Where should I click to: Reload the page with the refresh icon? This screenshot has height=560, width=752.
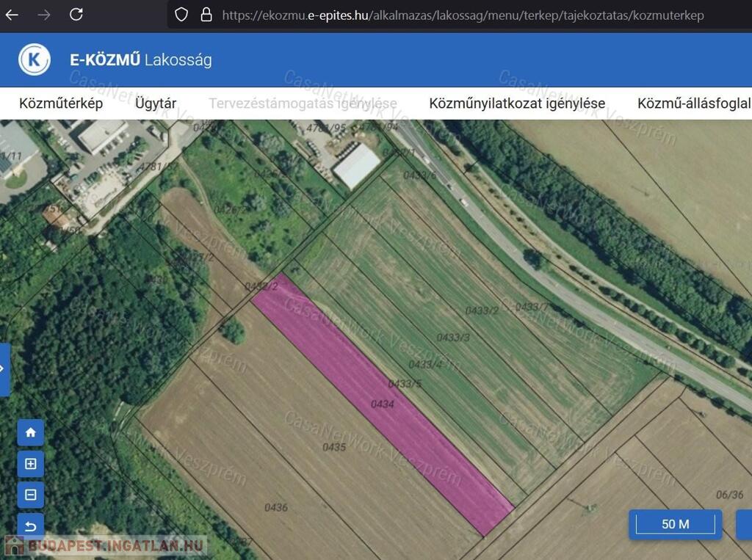tap(76, 15)
